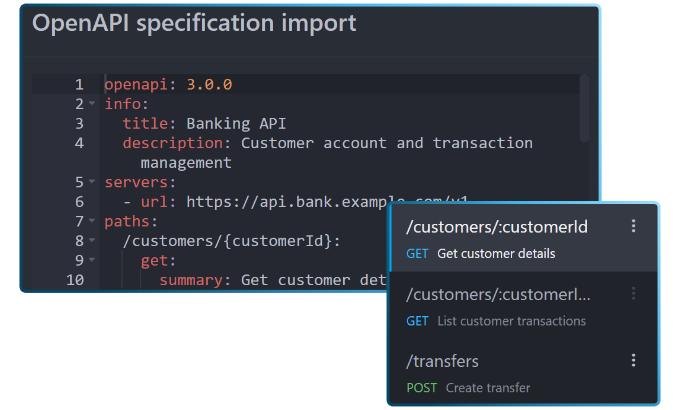
Task: Fold the paths section on line 7
Action: 92,222
